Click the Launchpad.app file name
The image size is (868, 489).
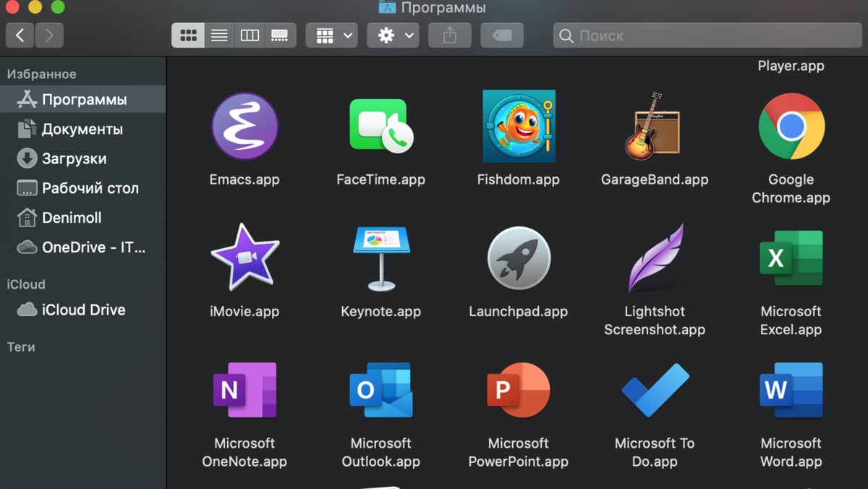[x=519, y=312]
